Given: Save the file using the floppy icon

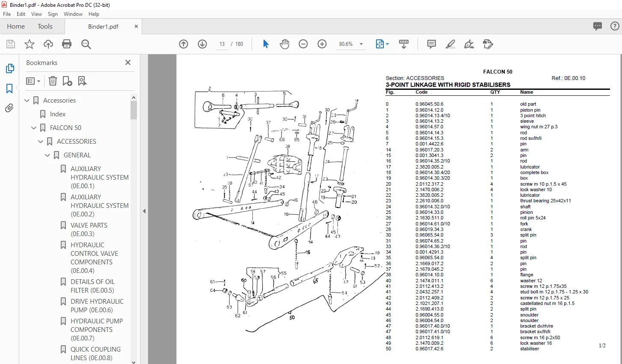Looking at the screenshot, I should (x=11, y=44).
